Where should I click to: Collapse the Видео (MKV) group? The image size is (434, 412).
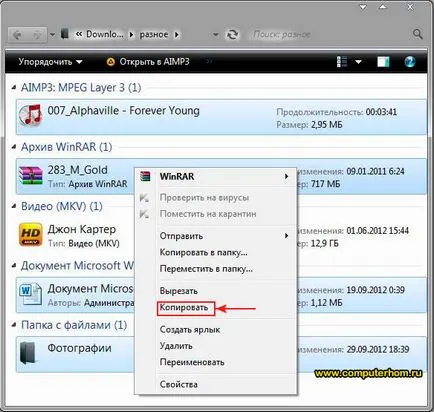pos(14,206)
